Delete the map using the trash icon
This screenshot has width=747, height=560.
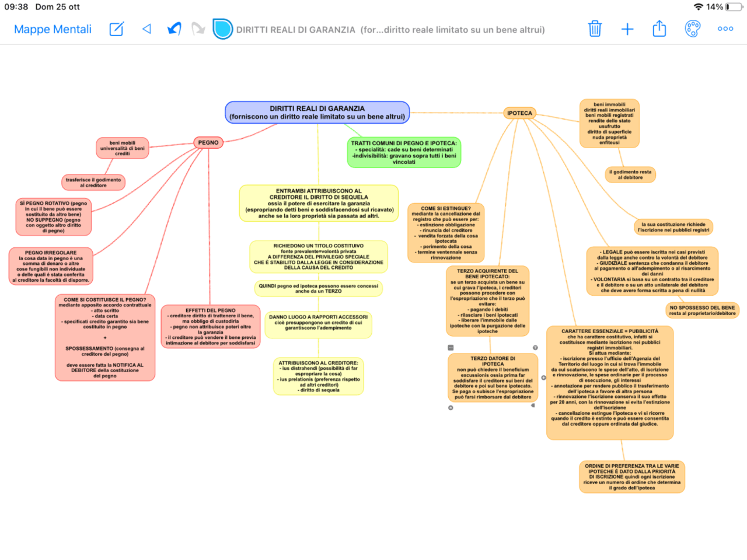[x=595, y=29]
